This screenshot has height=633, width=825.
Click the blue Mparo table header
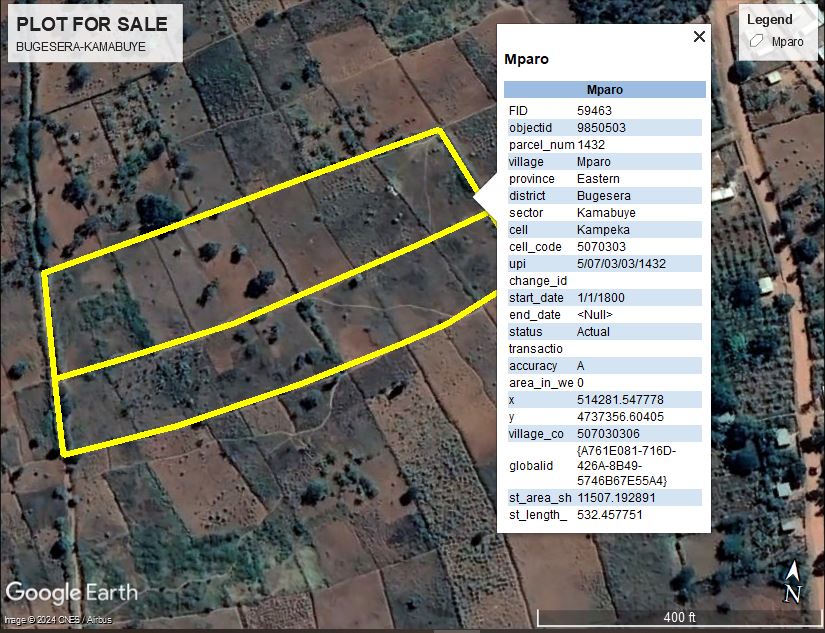click(604, 90)
